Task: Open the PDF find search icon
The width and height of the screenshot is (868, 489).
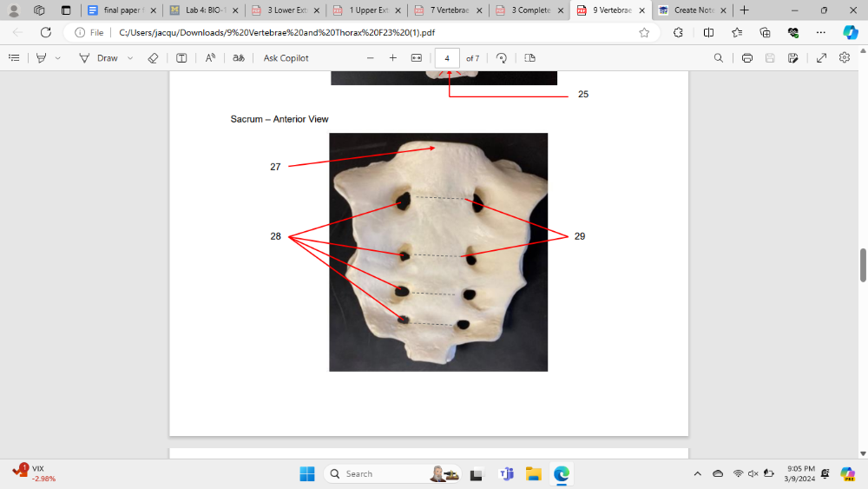Action: pyautogui.click(x=718, y=58)
